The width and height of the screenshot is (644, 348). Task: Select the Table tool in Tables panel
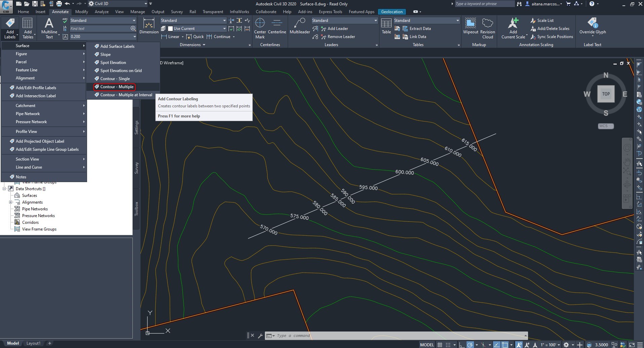(x=386, y=26)
